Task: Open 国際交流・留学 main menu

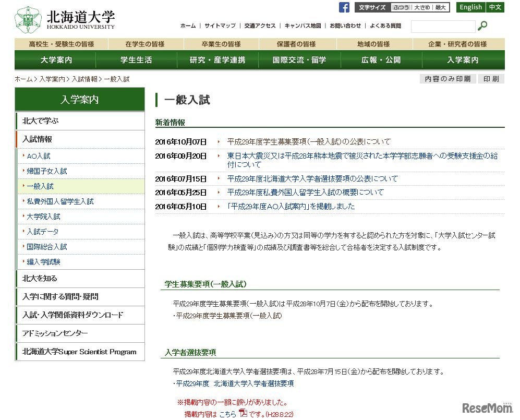Action: pos(299,59)
